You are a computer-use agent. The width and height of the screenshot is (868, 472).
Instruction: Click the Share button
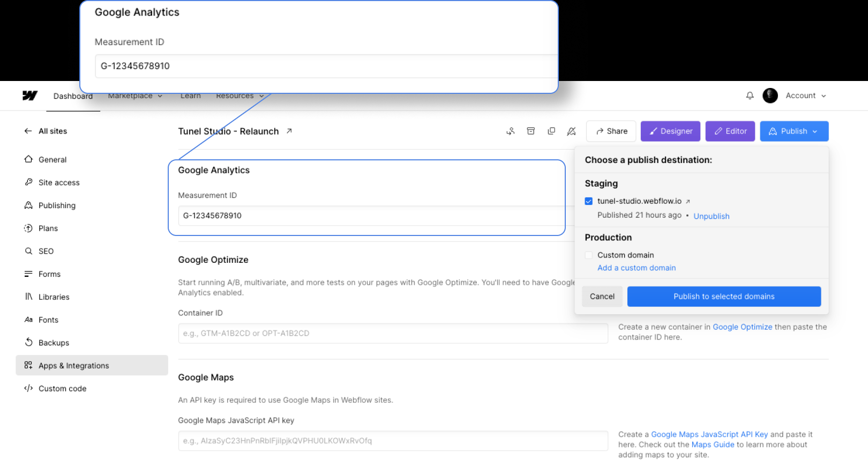tap(611, 131)
